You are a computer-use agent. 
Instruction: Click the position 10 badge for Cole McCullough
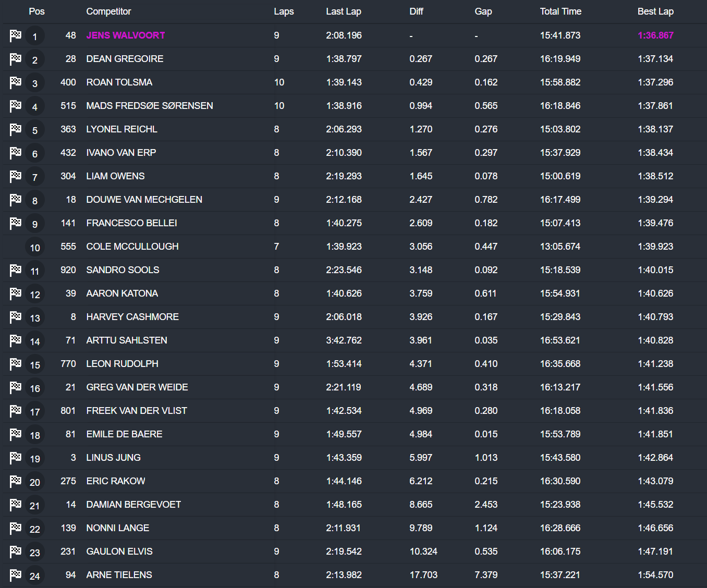tap(35, 248)
